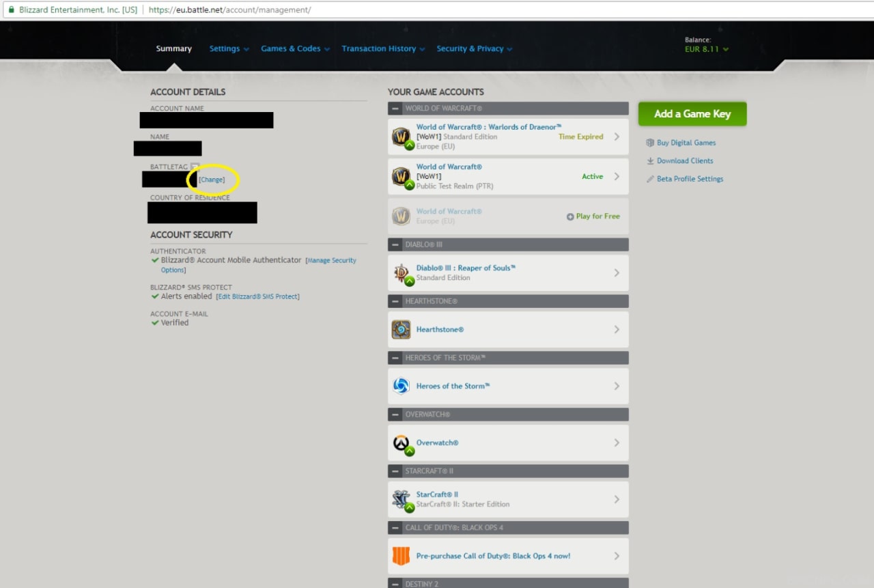Collapse the Diablo III section header
874x588 pixels.
(x=395, y=244)
